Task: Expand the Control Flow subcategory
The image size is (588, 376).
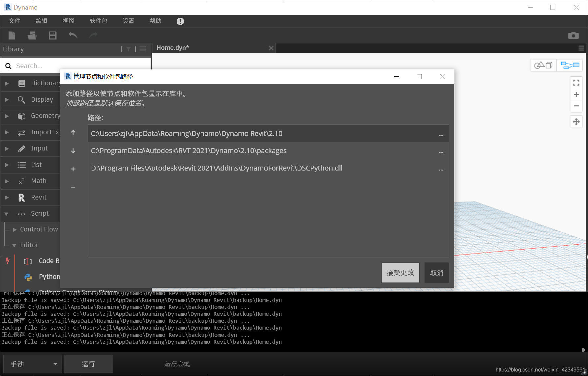Action: [15, 229]
